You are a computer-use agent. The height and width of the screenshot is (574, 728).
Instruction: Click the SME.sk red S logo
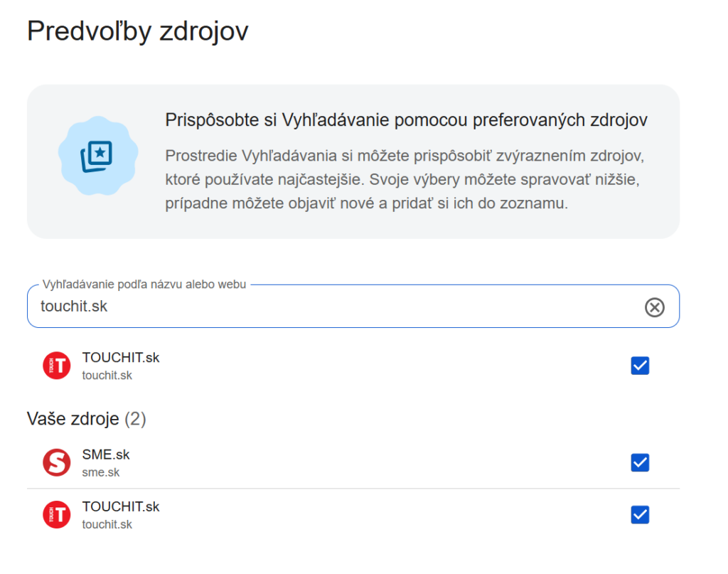(57, 462)
